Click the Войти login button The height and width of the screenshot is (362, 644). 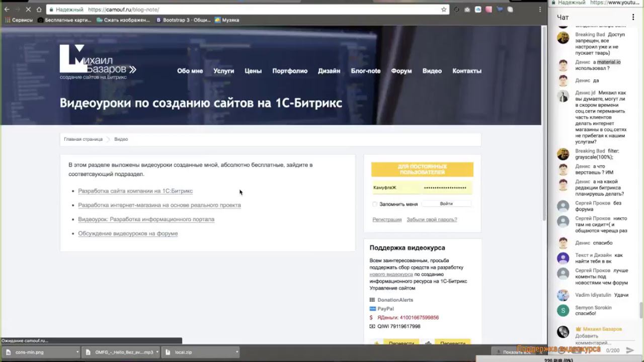pyautogui.click(x=446, y=204)
